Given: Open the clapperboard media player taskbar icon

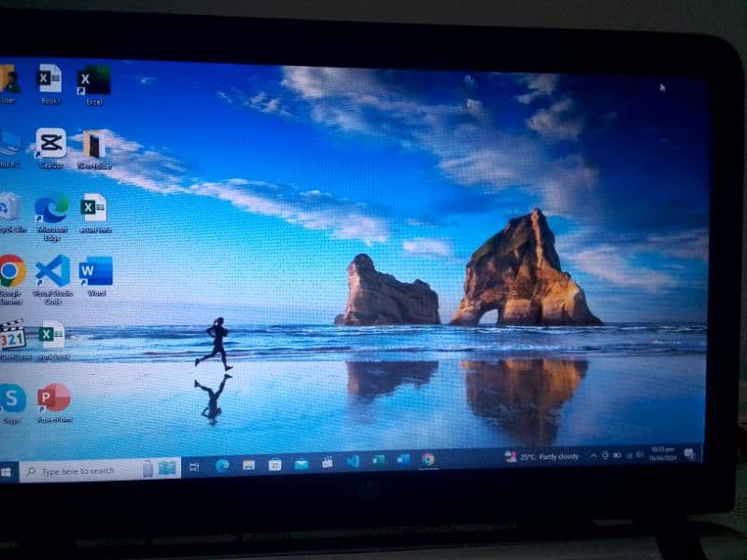Looking at the screenshot, I should (328, 462).
